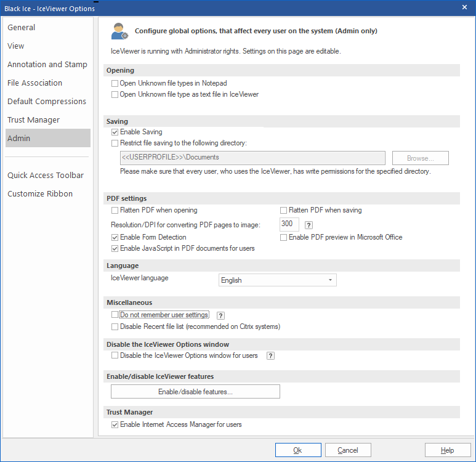Image resolution: width=476 pixels, height=462 pixels.
Task: Open help for Disable IceViewer Options window
Action: coord(270,355)
